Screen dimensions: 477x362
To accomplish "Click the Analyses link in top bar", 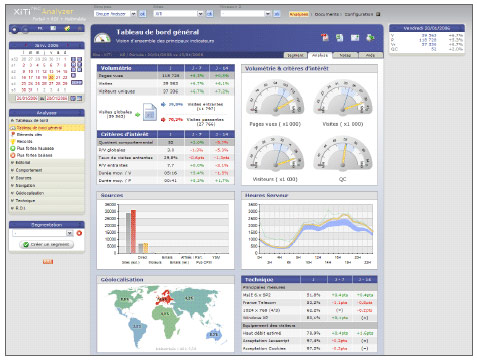I will click(299, 14).
